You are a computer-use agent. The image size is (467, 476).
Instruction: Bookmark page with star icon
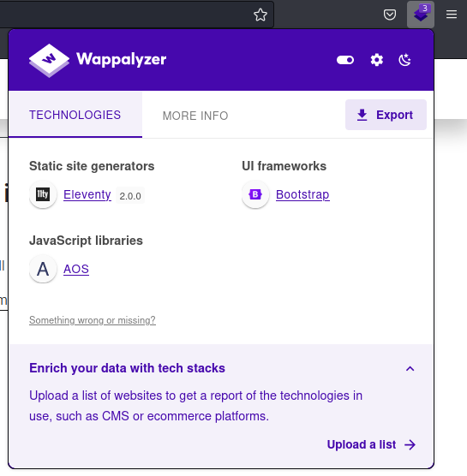click(260, 15)
